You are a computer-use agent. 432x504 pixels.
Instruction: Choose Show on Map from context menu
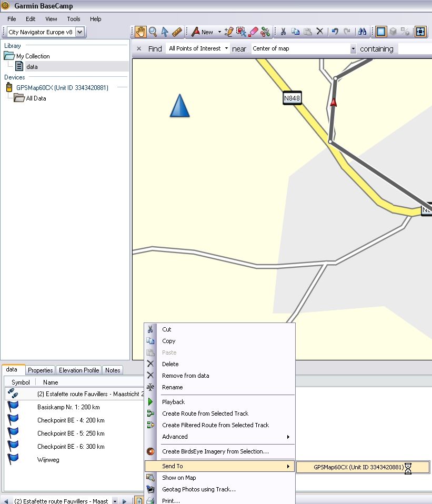coord(219,478)
